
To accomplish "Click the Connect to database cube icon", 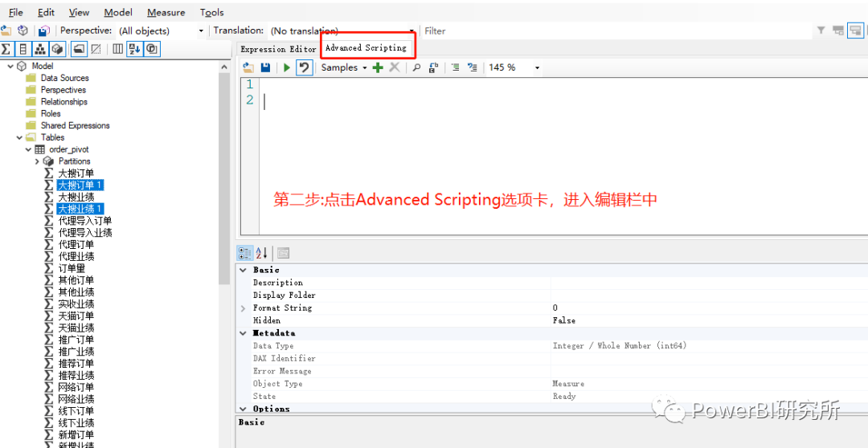I will [23, 31].
